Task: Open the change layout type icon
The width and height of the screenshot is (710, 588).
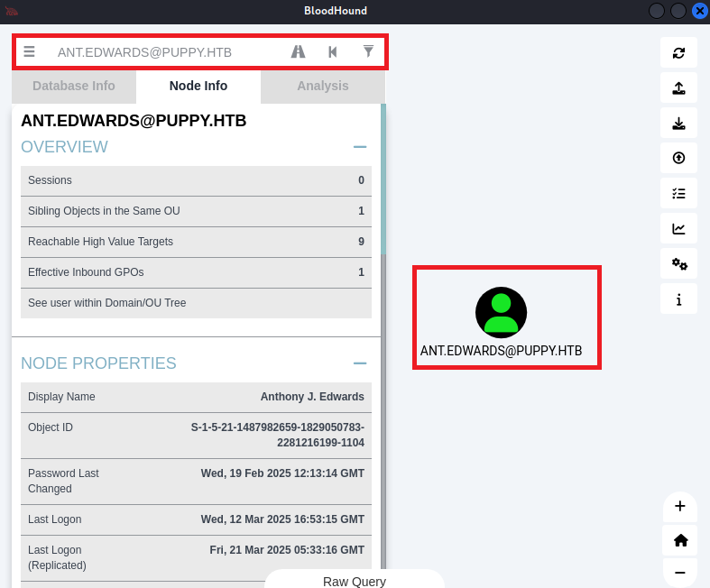Action: [678, 193]
